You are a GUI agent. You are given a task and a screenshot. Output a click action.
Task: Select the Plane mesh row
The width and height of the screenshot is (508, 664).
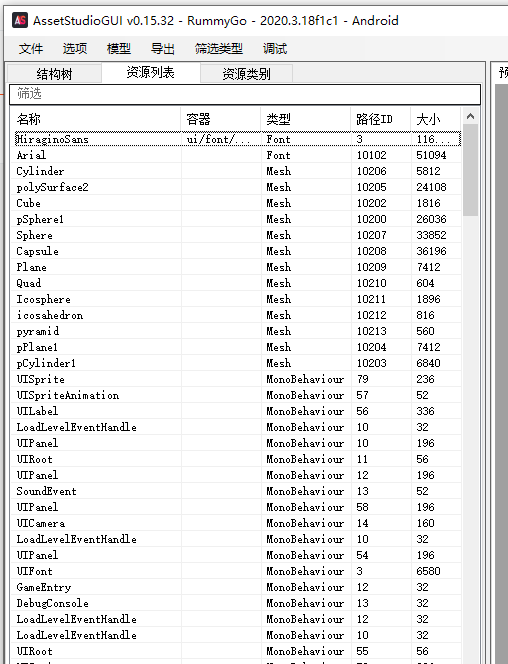pos(237,267)
